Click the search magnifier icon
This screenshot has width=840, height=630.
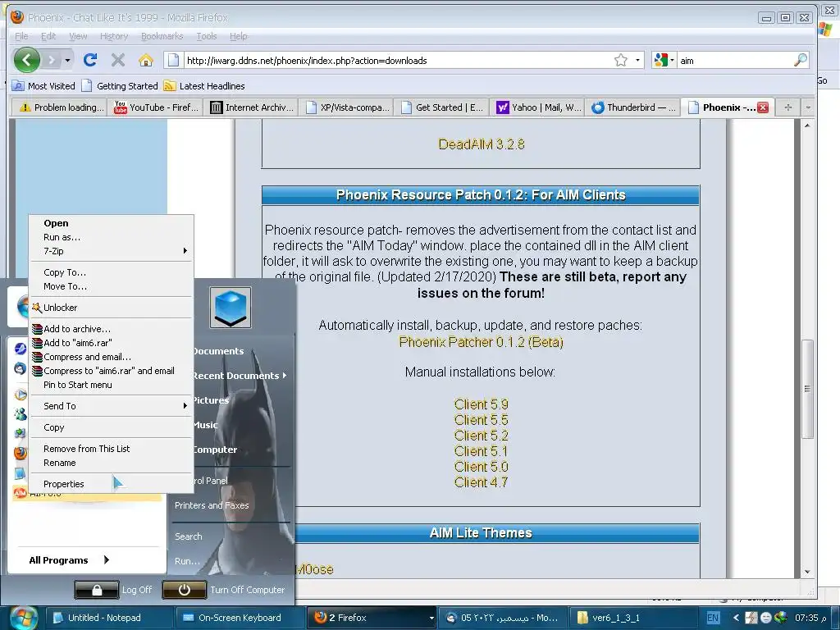801,60
